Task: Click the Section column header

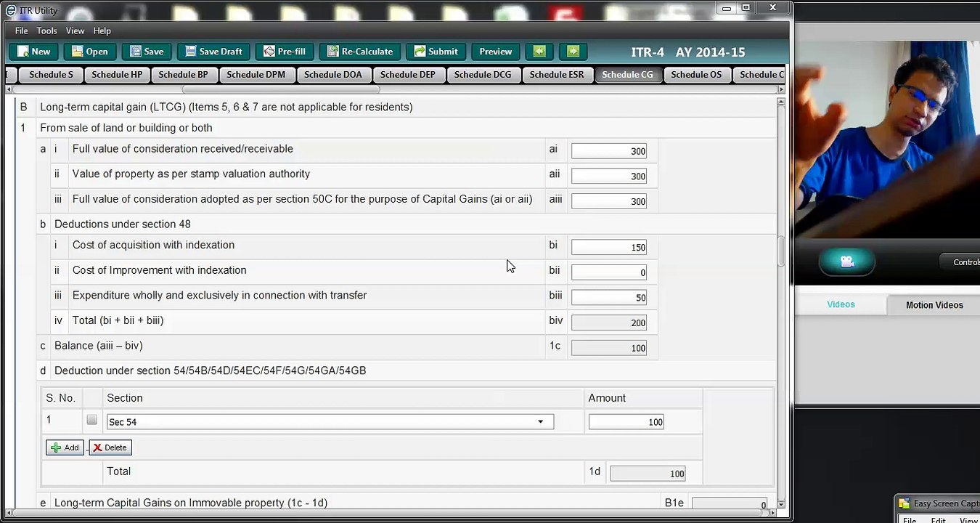Action: click(125, 398)
